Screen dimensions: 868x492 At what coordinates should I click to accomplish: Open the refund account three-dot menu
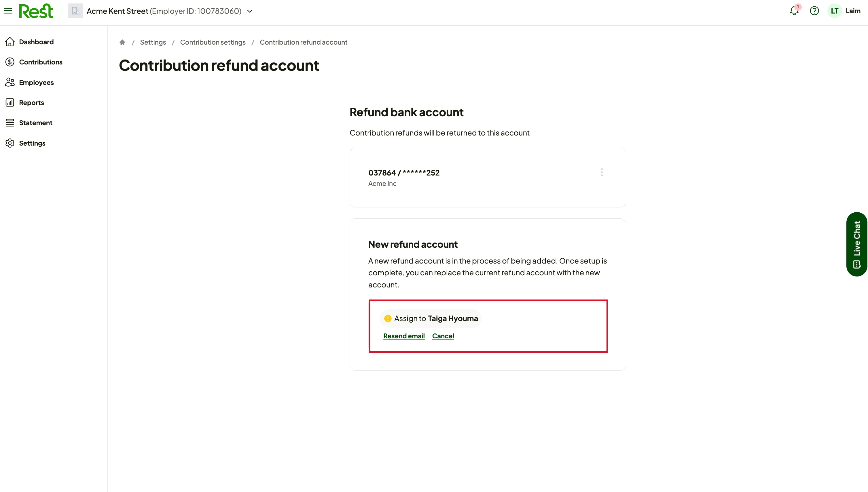(602, 172)
